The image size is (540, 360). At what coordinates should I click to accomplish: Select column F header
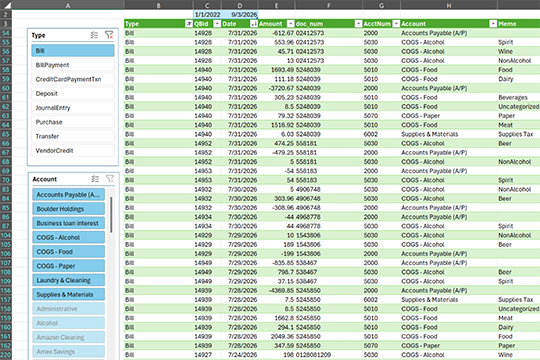tap(329, 5)
